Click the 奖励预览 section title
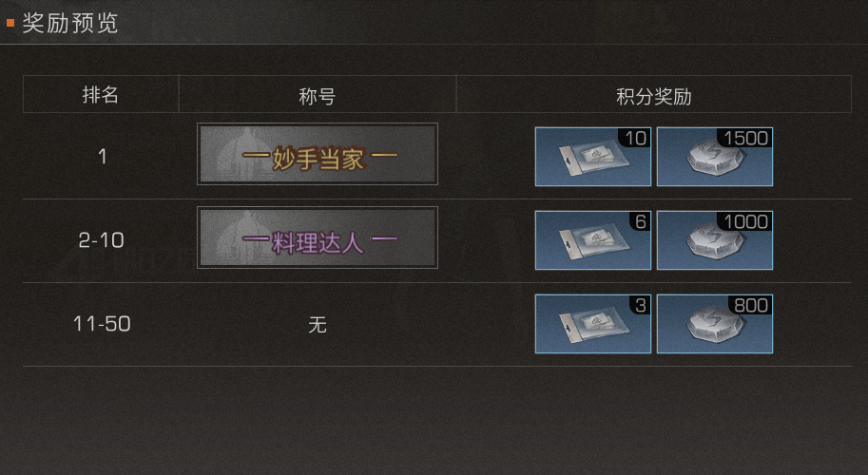 (69, 23)
